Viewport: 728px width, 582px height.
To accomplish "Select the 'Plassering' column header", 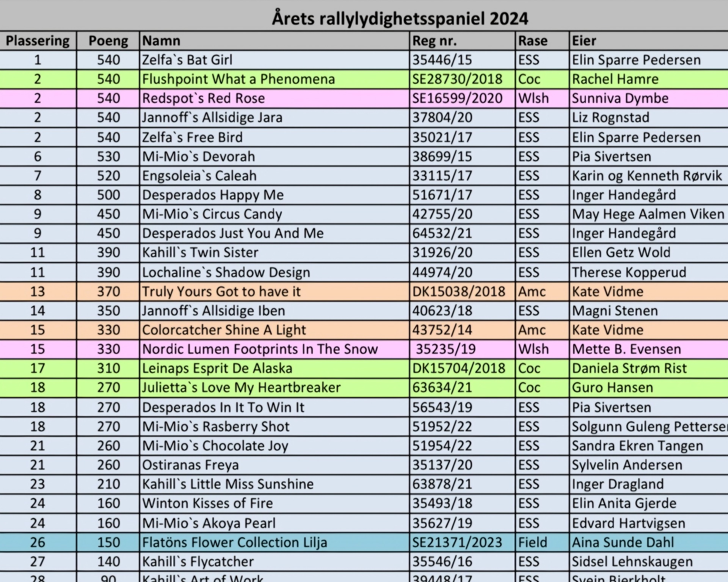I will point(38,41).
